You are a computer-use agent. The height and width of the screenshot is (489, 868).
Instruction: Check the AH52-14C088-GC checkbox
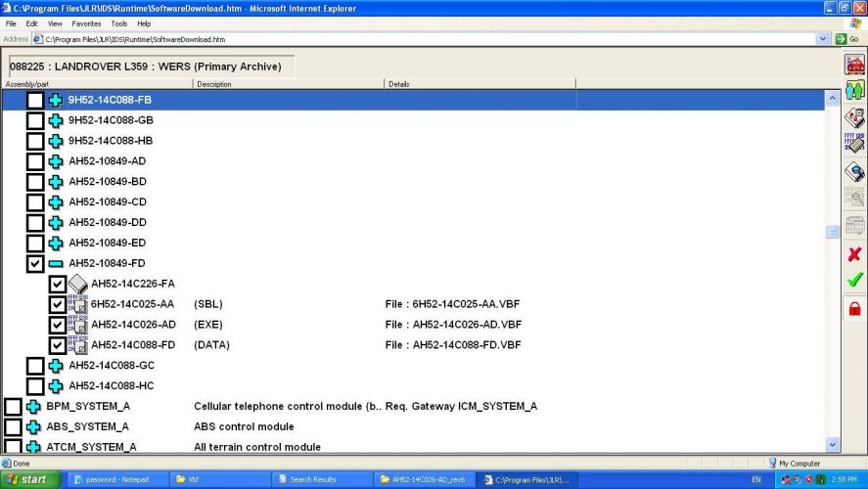tap(35, 366)
